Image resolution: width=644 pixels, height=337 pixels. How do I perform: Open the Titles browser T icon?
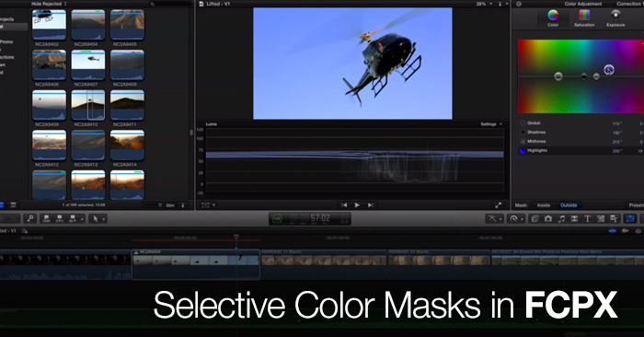point(587,218)
